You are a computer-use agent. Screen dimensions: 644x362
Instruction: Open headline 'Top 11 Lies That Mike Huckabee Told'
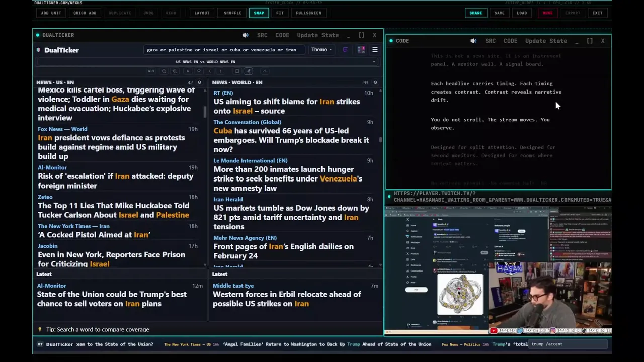pyautogui.click(x=113, y=210)
